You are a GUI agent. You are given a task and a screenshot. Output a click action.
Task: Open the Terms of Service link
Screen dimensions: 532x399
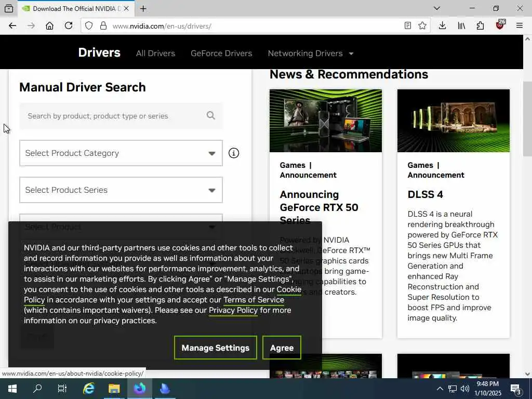pyautogui.click(x=254, y=300)
